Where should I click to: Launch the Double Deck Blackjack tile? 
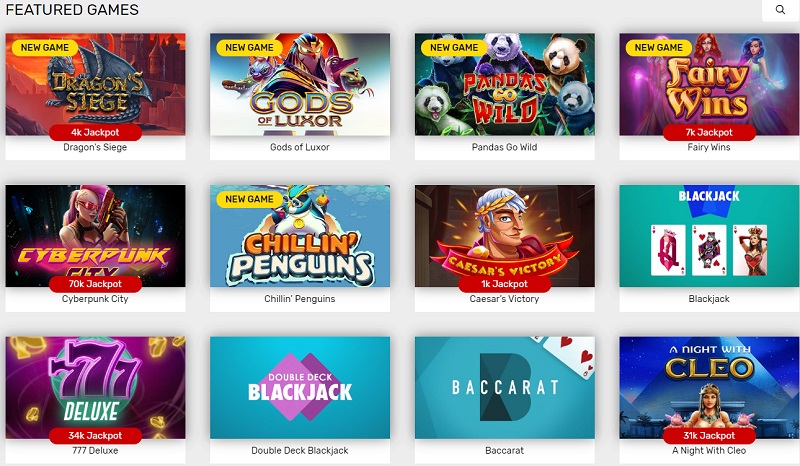[x=300, y=387]
